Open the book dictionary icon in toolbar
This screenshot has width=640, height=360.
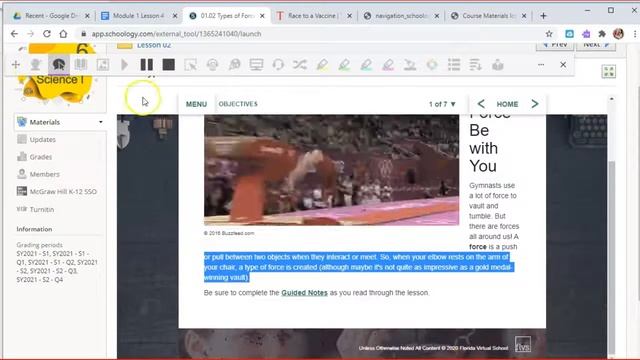[x=81, y=64]
